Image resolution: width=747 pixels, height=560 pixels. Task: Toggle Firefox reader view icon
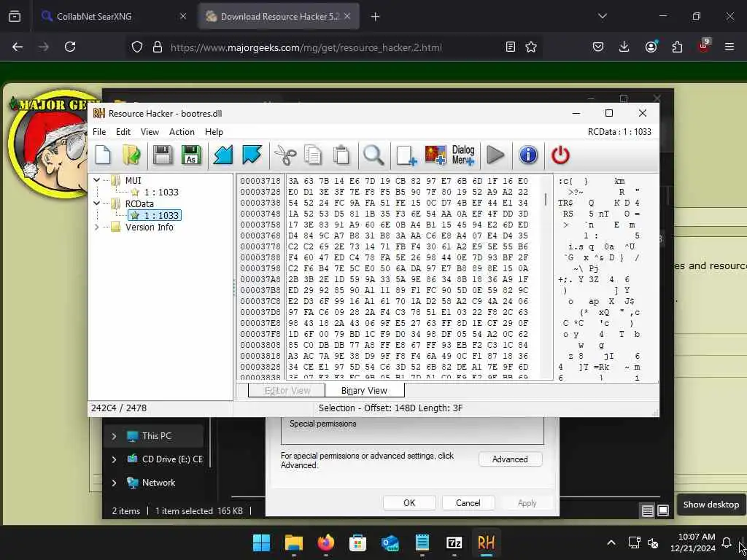coord(510,47)
